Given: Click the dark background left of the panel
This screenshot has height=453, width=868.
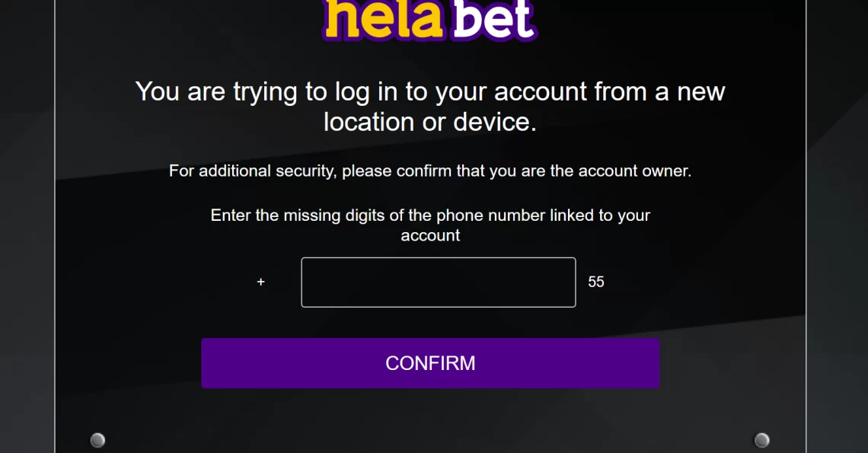Looking at the screenshot, I should coord(27,228).
